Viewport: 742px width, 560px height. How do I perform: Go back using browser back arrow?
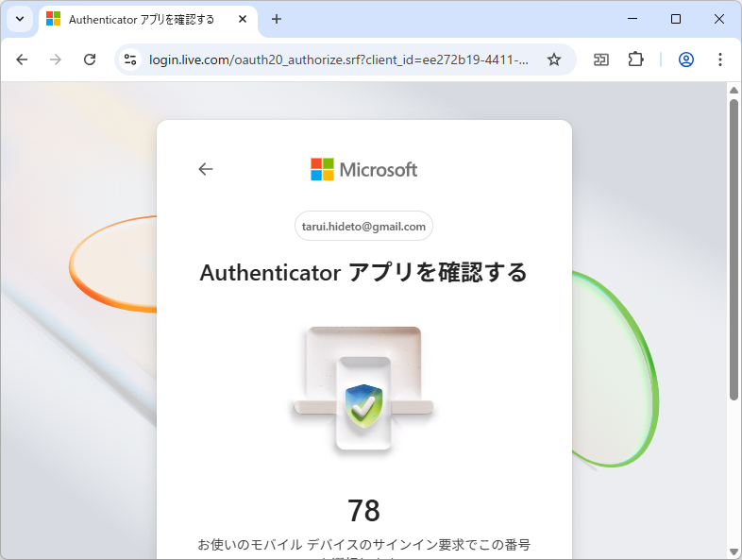(x=22, y=59)
